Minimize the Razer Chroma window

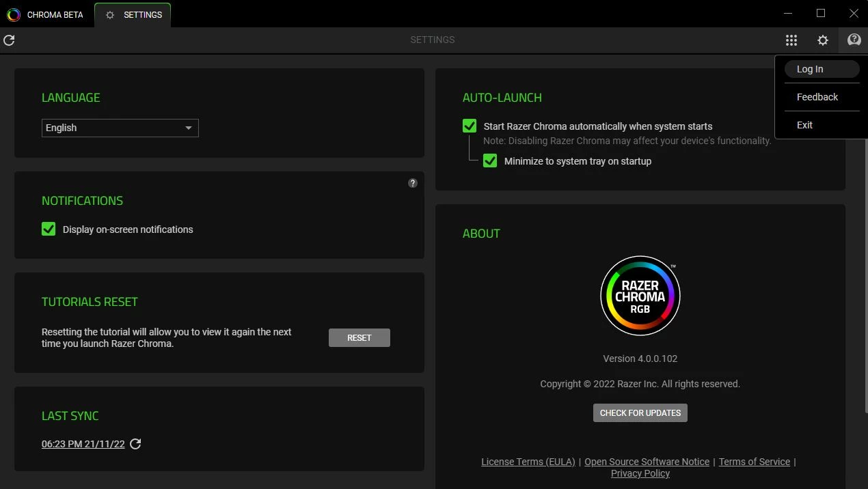tap(789, 13)
